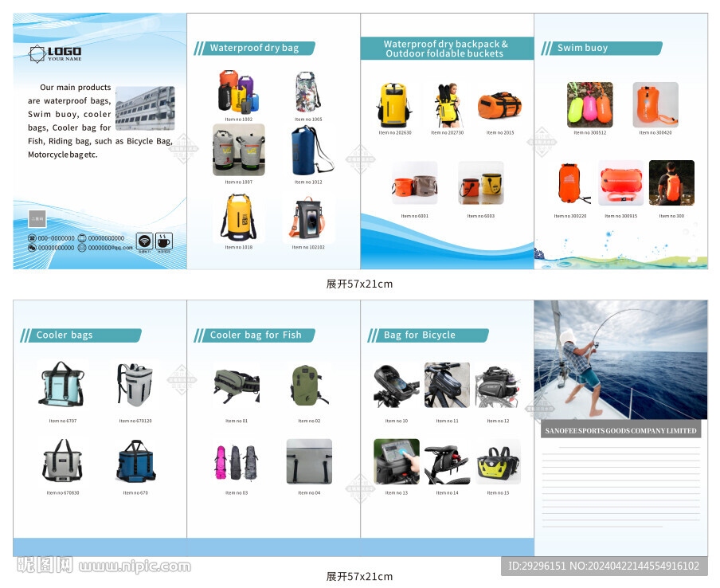Click the Item no 300915 buoy image
This screenshot has width=720, height=588.
tap(620, 182)
